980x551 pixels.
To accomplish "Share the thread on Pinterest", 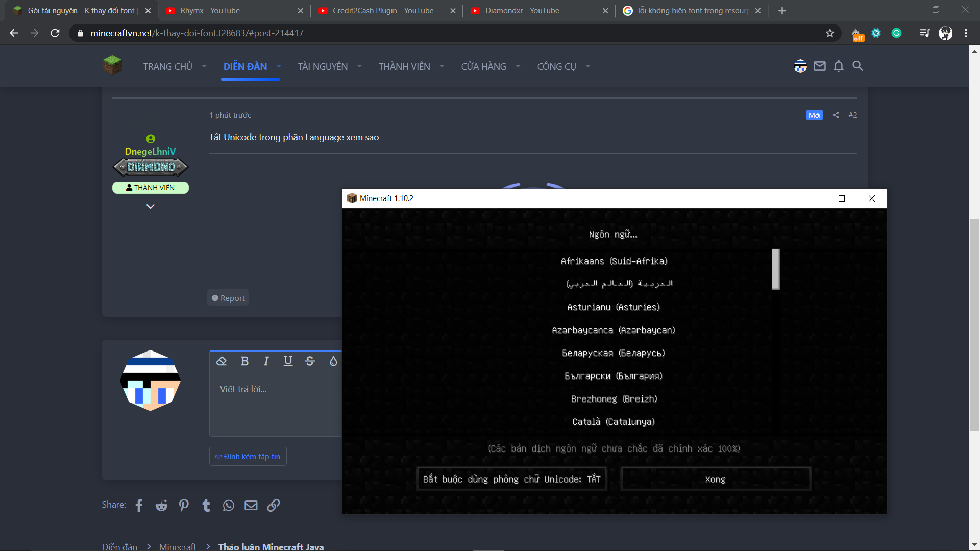I will (184, 505).
